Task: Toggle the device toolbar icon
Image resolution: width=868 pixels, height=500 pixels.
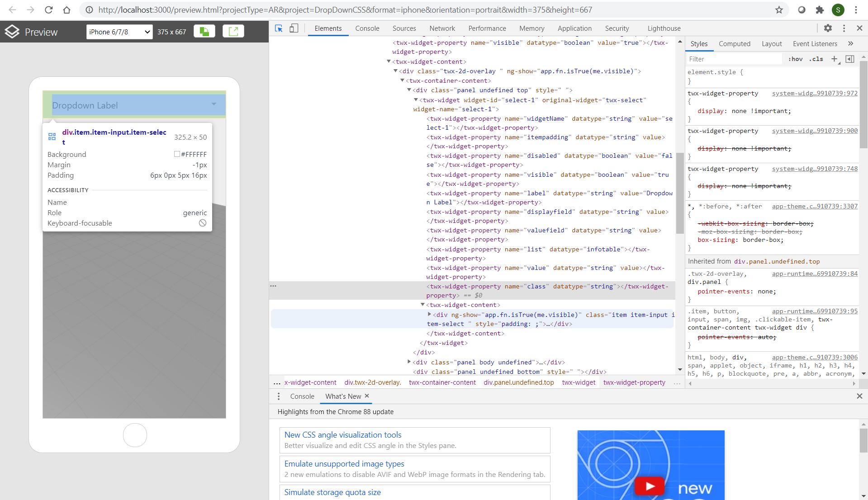Action: pos(294,28)
